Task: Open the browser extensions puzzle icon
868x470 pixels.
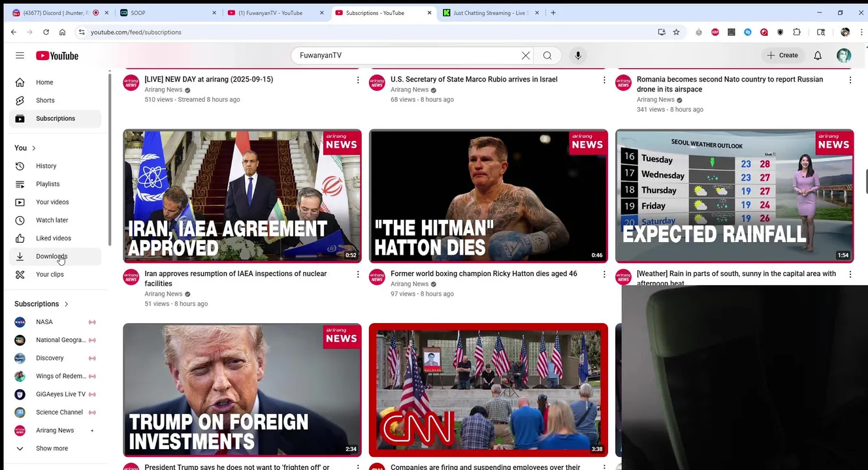Action: (x=797, y=32)
